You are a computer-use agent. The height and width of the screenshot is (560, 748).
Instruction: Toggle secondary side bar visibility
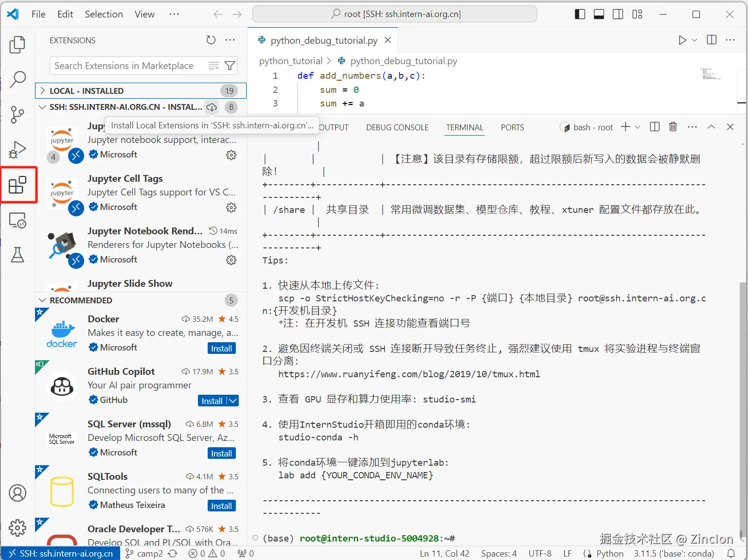618,14
